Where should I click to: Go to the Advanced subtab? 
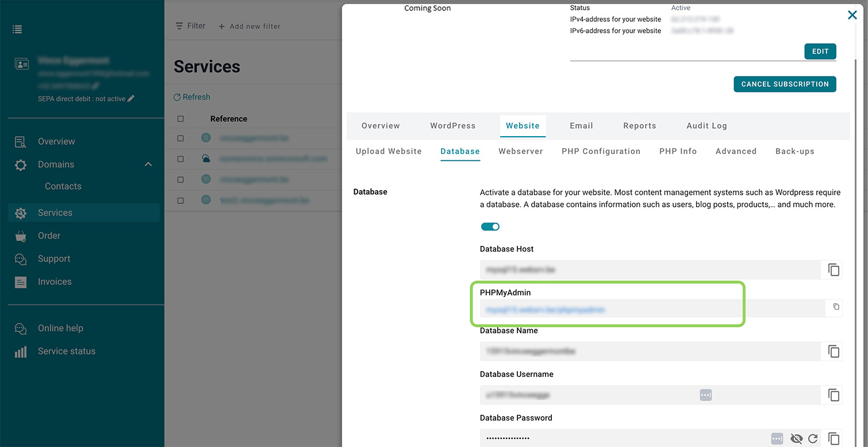(x=736, y=151)
